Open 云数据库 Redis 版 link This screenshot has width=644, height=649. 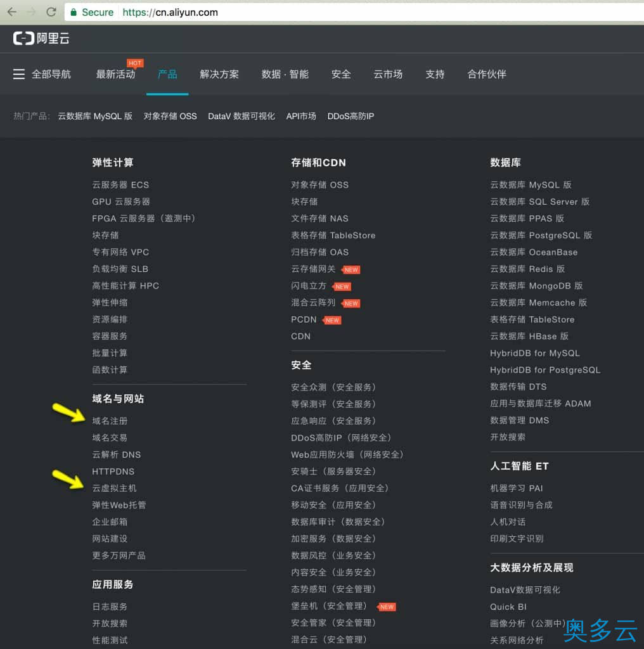(x=527, y=269)
